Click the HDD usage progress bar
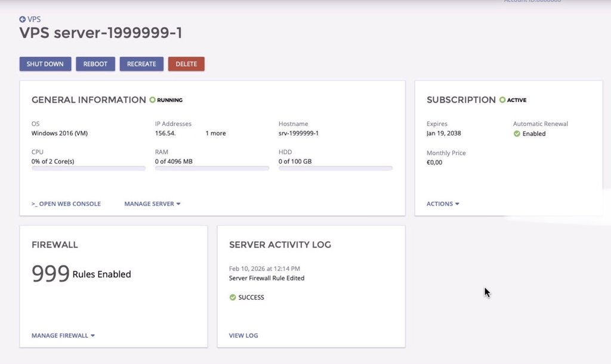Screen dimensions: 611x364 pos(335,168)
